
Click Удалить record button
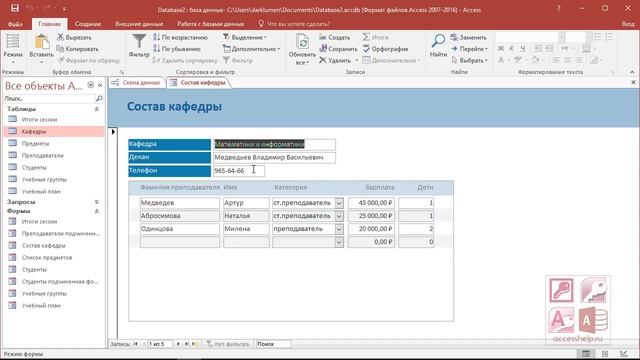click(x=335, y=60)
